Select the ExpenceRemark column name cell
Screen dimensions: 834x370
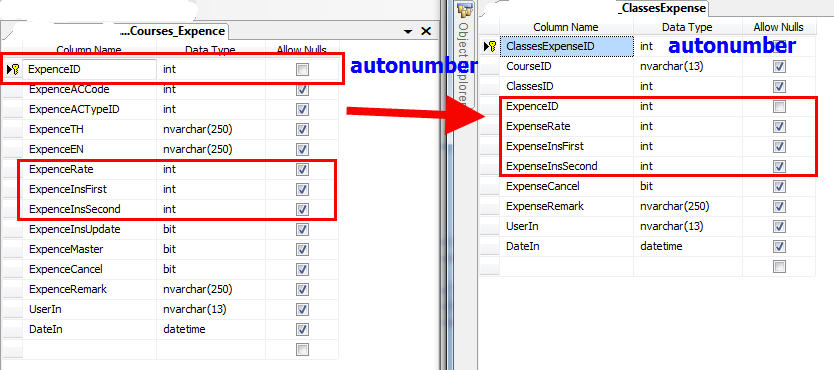[x=90, y=290]
